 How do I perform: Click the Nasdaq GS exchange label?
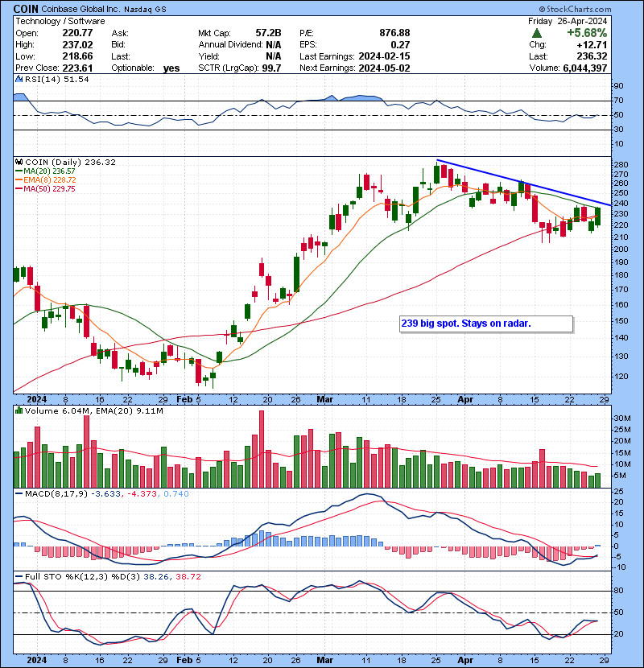(145, 9)
